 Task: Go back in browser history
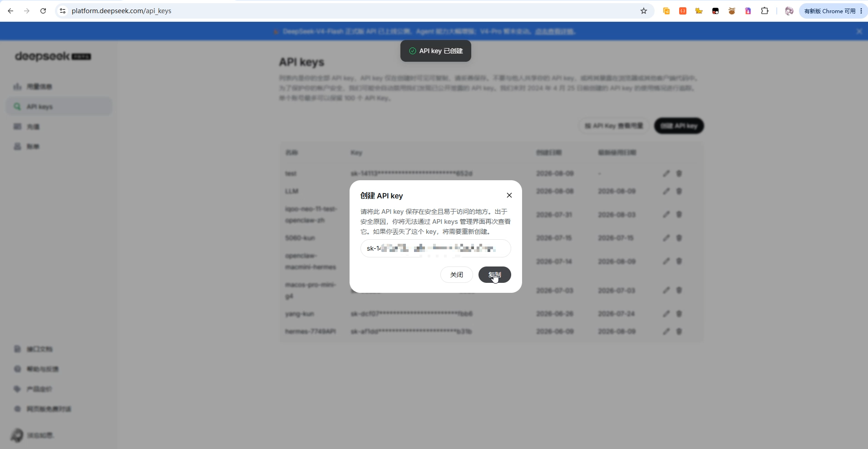(10, 11)
